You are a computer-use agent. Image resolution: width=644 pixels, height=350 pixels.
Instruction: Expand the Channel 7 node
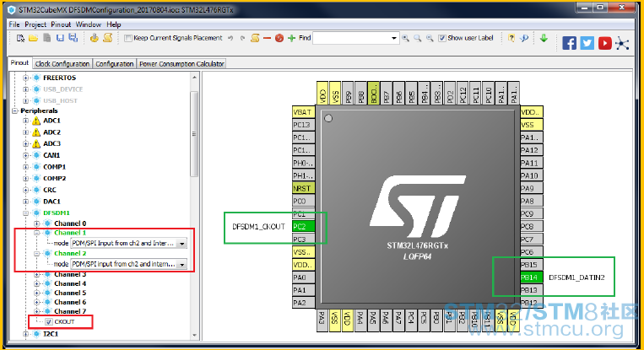point(36,311)
